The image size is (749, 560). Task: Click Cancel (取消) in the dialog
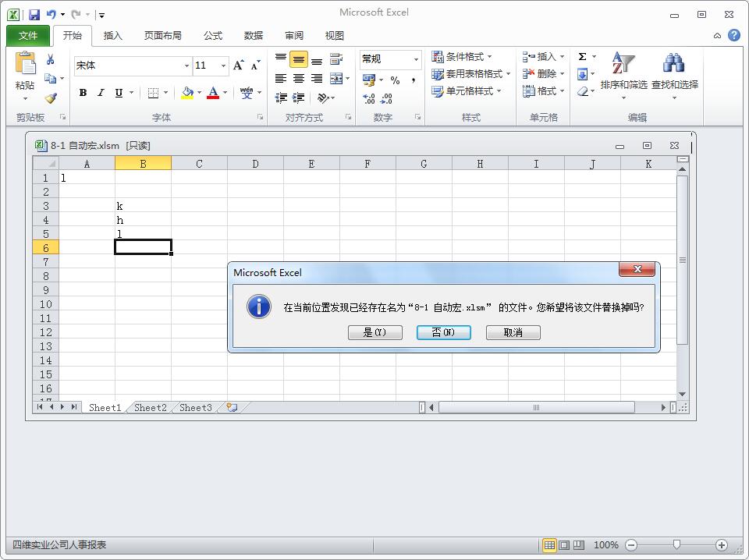coord(513,332)
